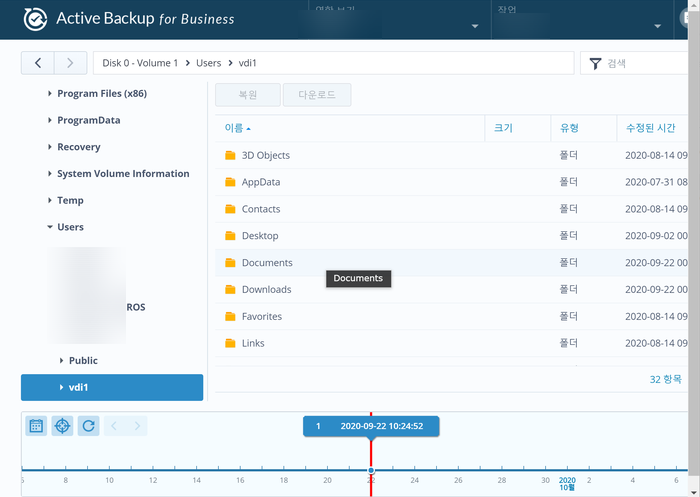The image size is (700, 497).
Task: Select the AppData row name
Action: coord(261,182)
